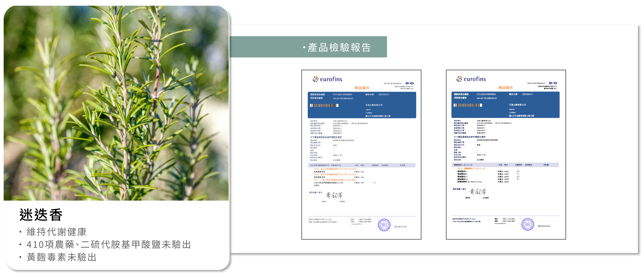Screen dimensions: 644x278
Task: Open the right report AR-24-TB-006440-01 image
Action: [x=506, y=155]
